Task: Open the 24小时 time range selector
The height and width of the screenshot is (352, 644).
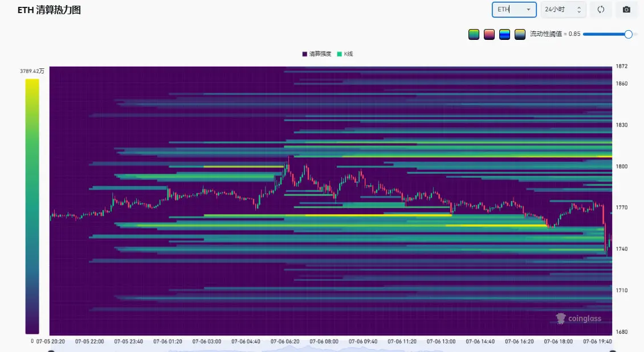Action: 563,10
